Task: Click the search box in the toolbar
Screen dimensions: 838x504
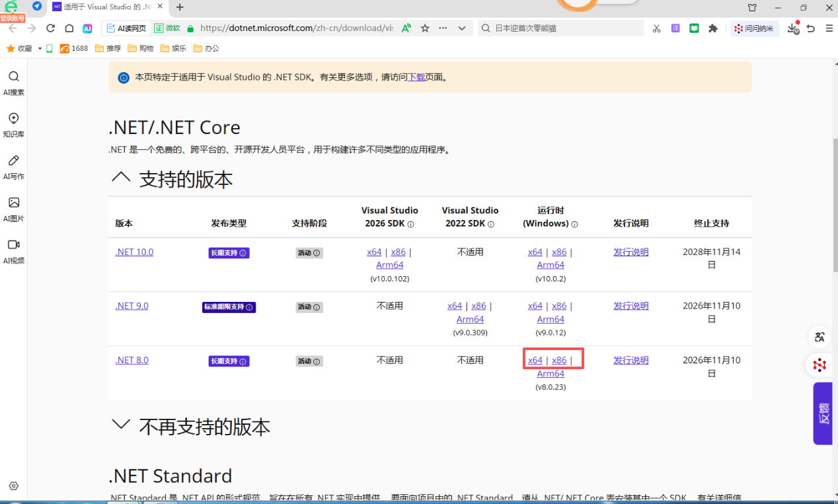Action: (x=562, y=28)
